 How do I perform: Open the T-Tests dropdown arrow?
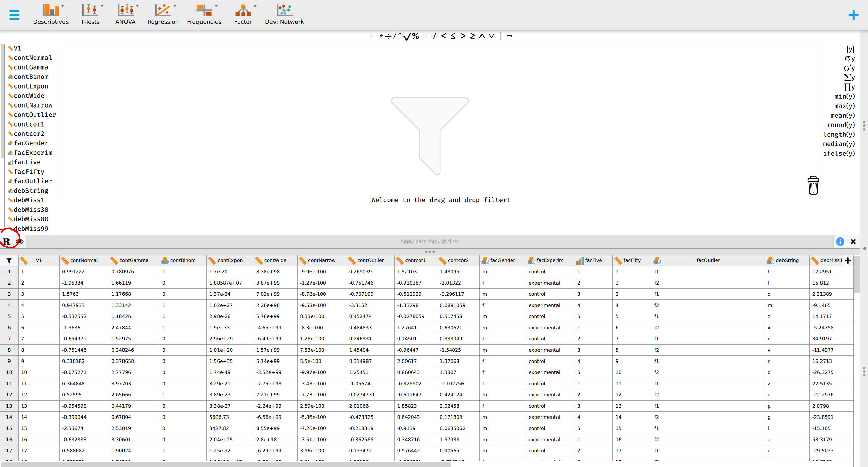coord(103,5)
